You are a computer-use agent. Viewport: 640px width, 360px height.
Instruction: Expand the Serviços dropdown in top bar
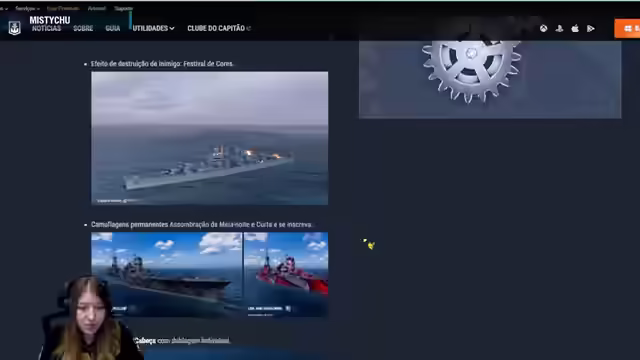27,8
